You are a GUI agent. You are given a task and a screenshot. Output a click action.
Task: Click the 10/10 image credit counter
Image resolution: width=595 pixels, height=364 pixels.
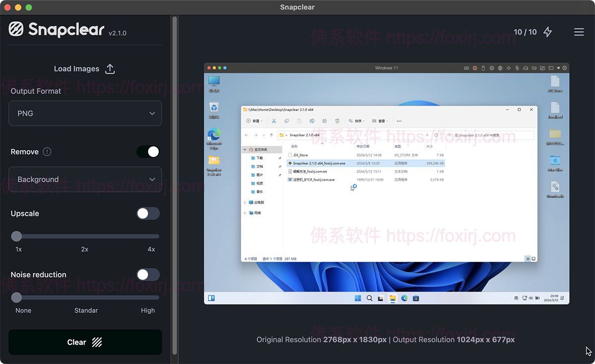pyautogui.click(x=526, y=32)
